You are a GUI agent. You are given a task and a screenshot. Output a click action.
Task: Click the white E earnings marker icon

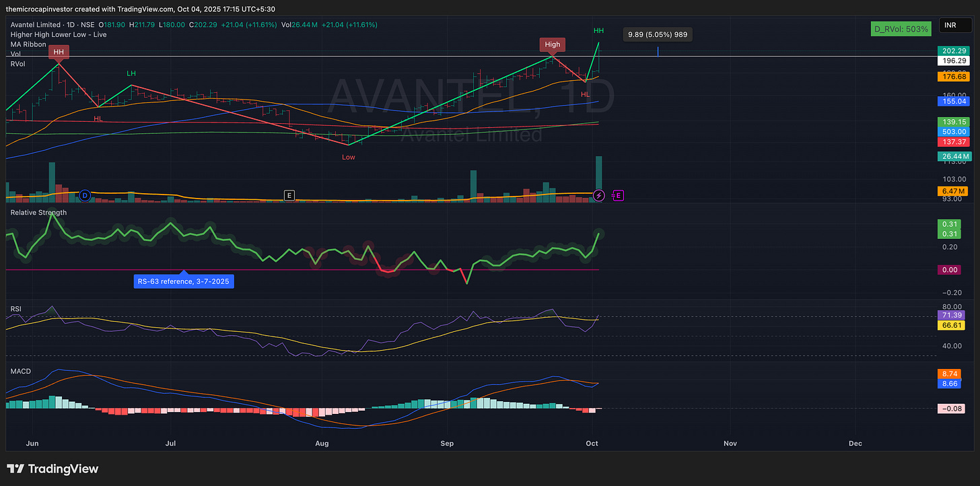pyautogui.click(x=289, y=195)
